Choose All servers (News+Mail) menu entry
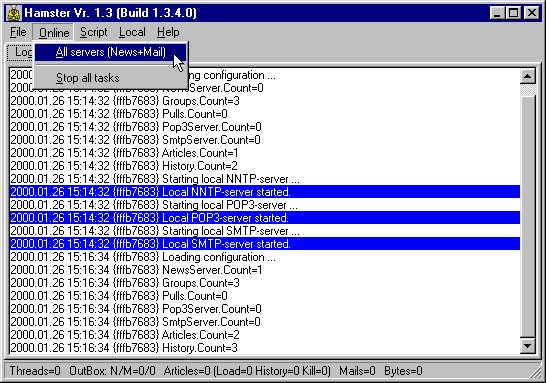Screen dimensions: 546x383 pyautogui.click(x=111, y=52)
